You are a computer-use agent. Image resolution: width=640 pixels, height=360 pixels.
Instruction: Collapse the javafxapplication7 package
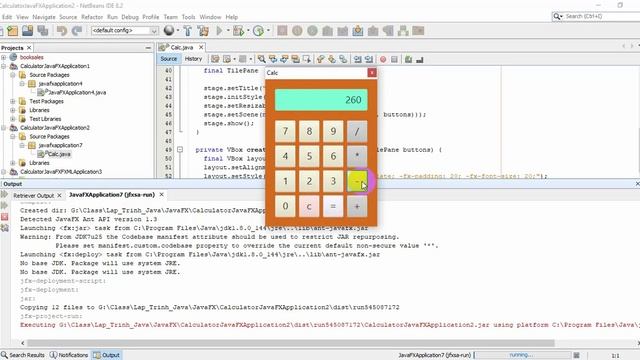click(22, 145)
